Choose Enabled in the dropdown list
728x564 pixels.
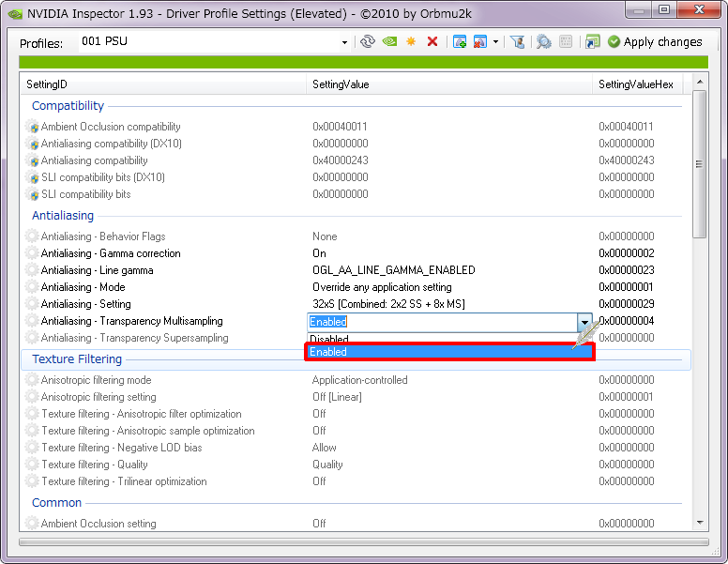[x=449, y=352]
